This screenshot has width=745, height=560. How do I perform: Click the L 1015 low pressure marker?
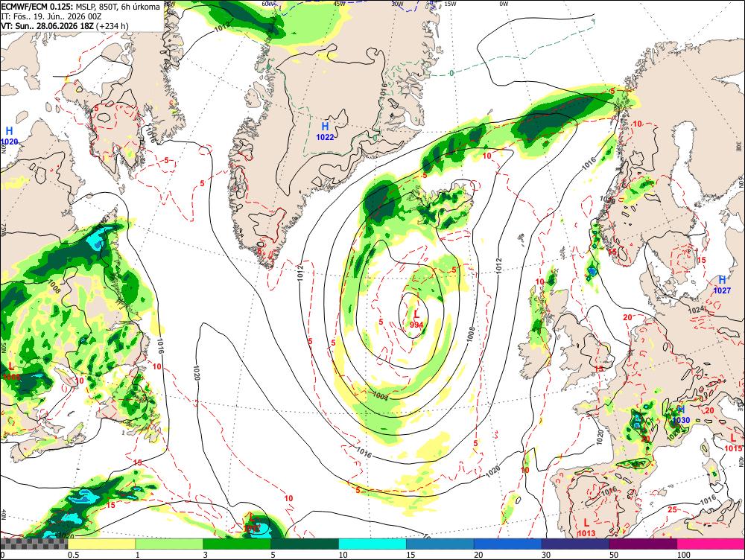coord(733,442)
